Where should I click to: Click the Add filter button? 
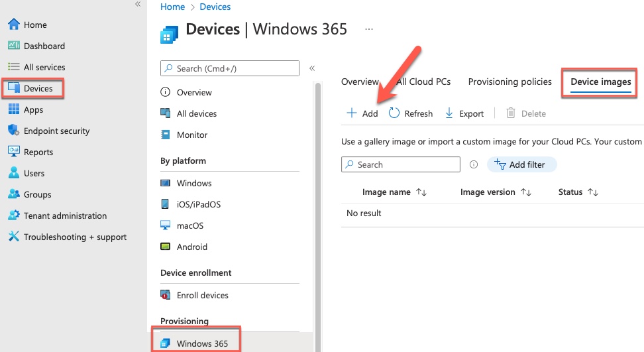click(521, 164)
